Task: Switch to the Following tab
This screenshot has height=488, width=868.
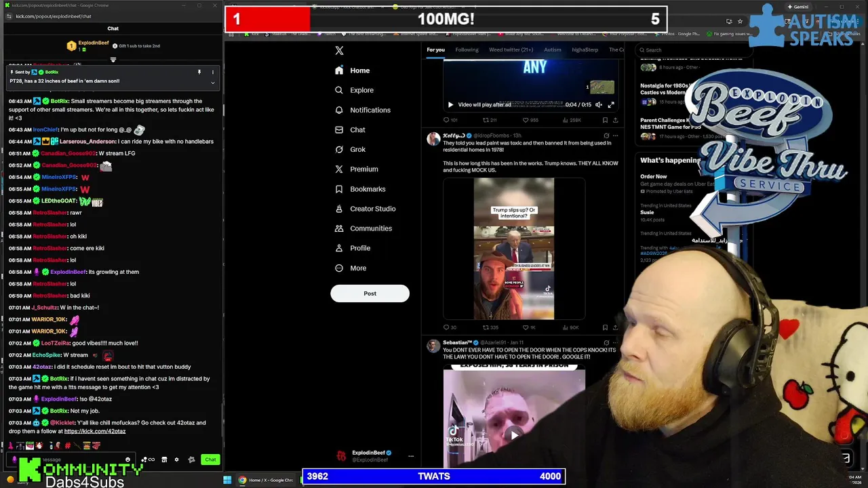Action: pyautogui.click(x=467, y=49)
